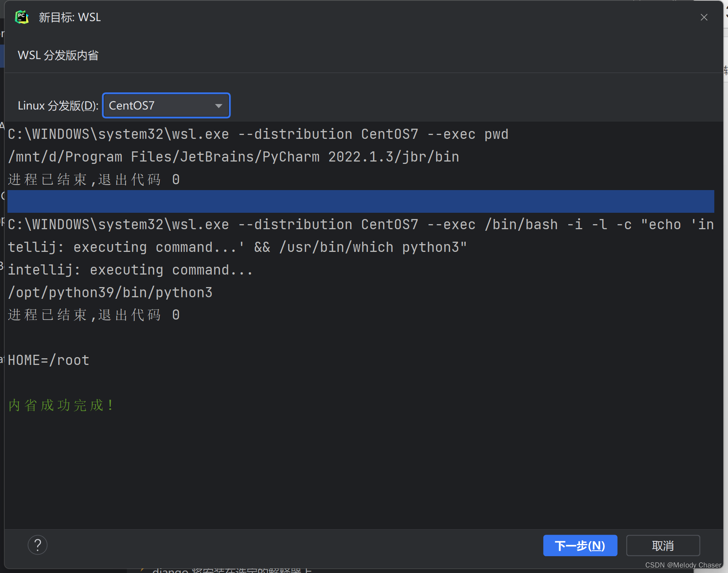
Task: Click the first 进程已结束,退出代码 0 line
Action: pyautogui.click(x=94, y=180)
